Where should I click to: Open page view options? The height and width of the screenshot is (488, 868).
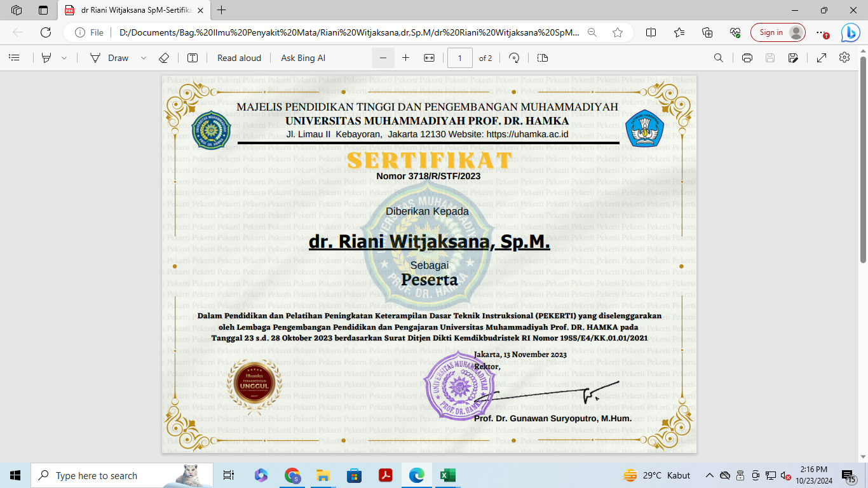(x=542, y=58)
